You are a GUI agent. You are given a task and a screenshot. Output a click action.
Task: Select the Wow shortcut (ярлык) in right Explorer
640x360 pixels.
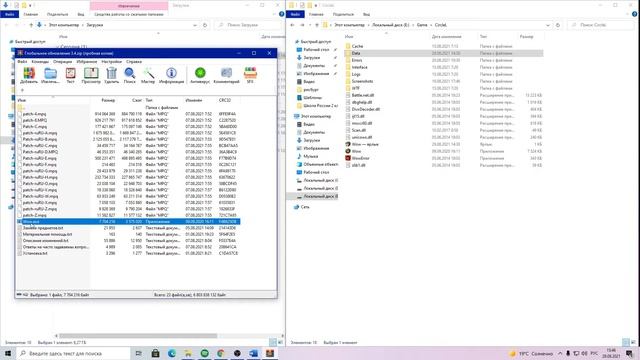coord(365,144)
